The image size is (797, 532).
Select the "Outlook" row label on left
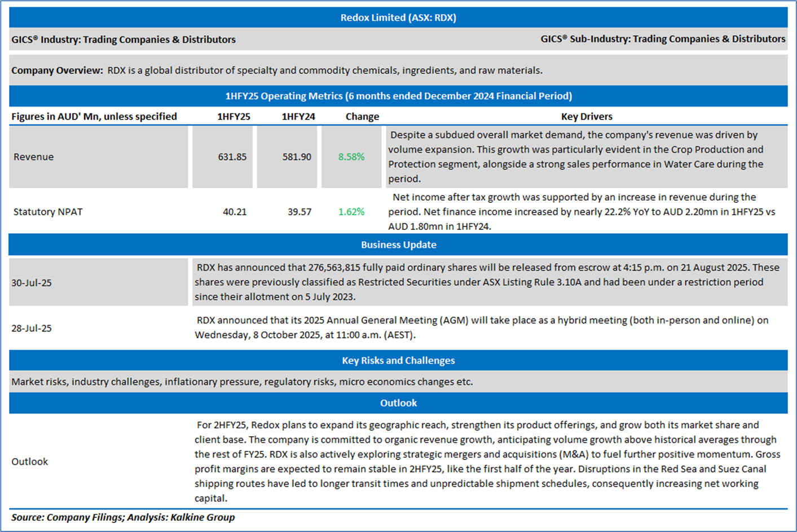point(30,462)
